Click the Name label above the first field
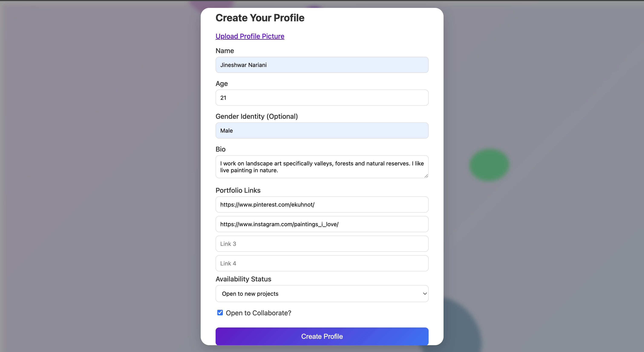The image size is (644, 352). [x=225, y=51]
